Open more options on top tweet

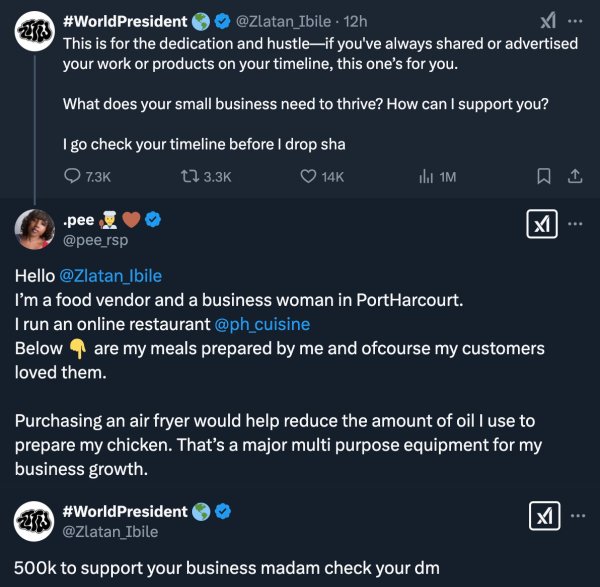click(x=575, y=21)
